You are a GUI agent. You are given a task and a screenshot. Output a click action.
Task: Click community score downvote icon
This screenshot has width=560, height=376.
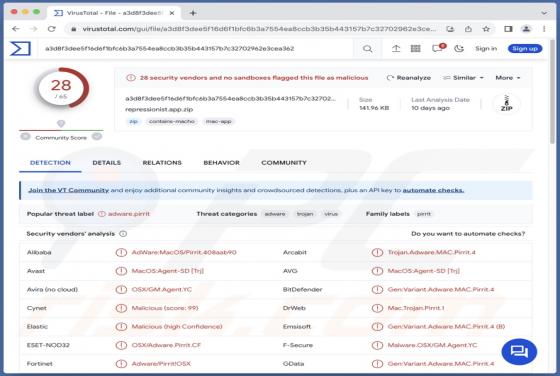[x=25, y=136]
